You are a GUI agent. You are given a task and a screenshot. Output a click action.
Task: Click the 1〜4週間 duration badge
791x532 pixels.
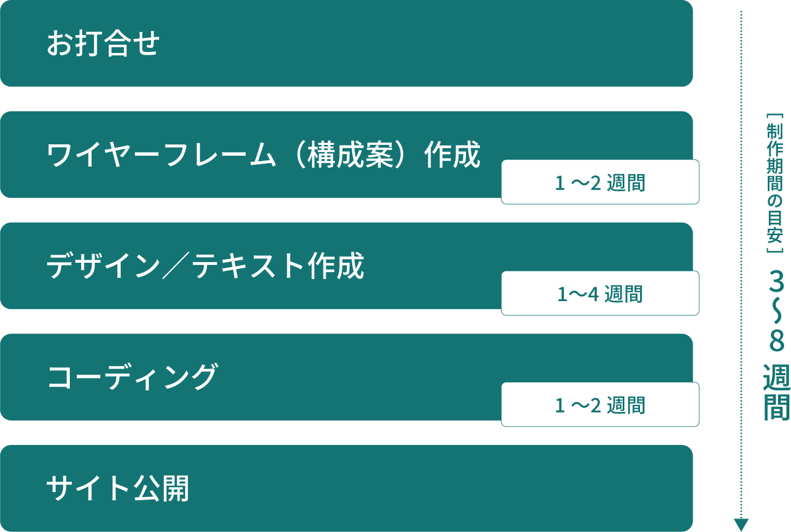pyautogui.click(x=600, y=294)
